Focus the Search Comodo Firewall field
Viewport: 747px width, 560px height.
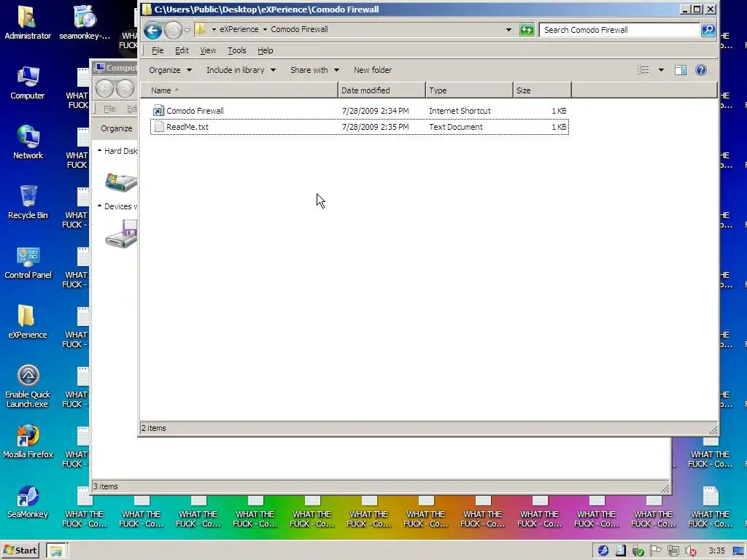click(x=619, y=30)
